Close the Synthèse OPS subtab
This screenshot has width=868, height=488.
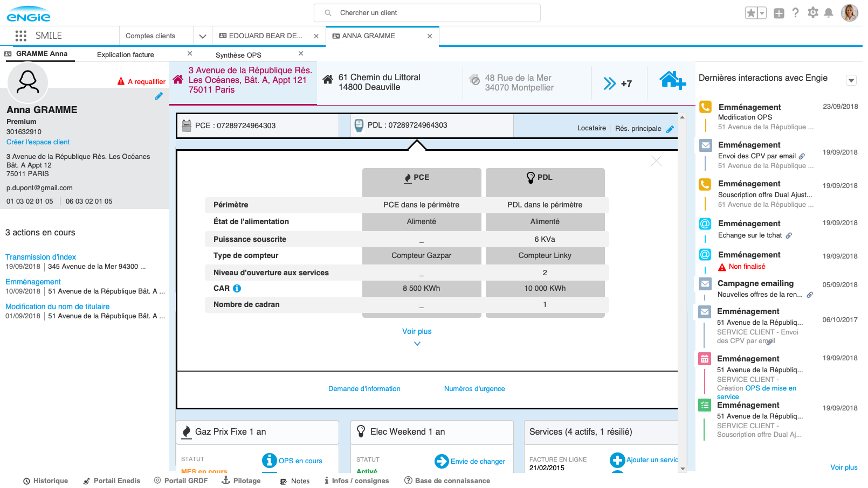(301, 53)
